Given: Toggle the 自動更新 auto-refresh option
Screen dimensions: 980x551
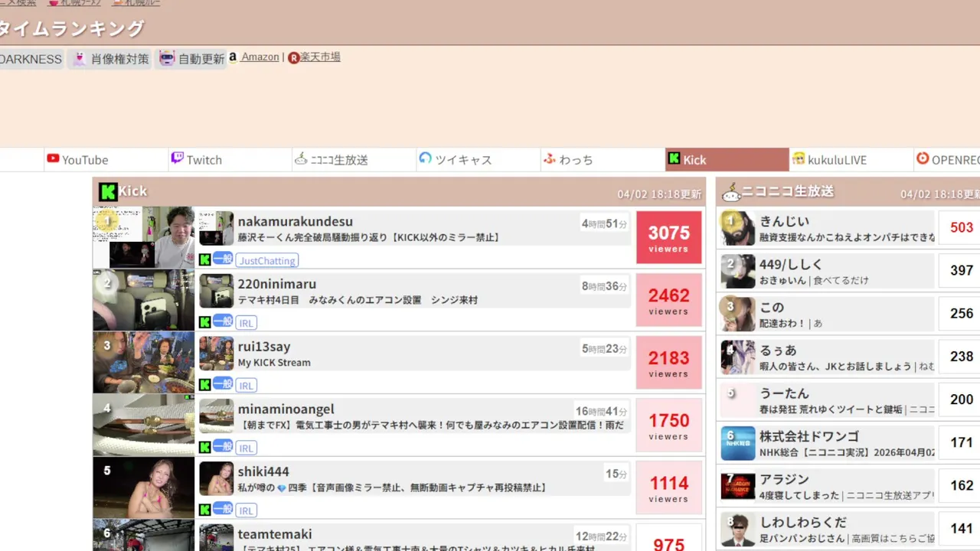Looking at the screenshot, I should tap(191, 59).
